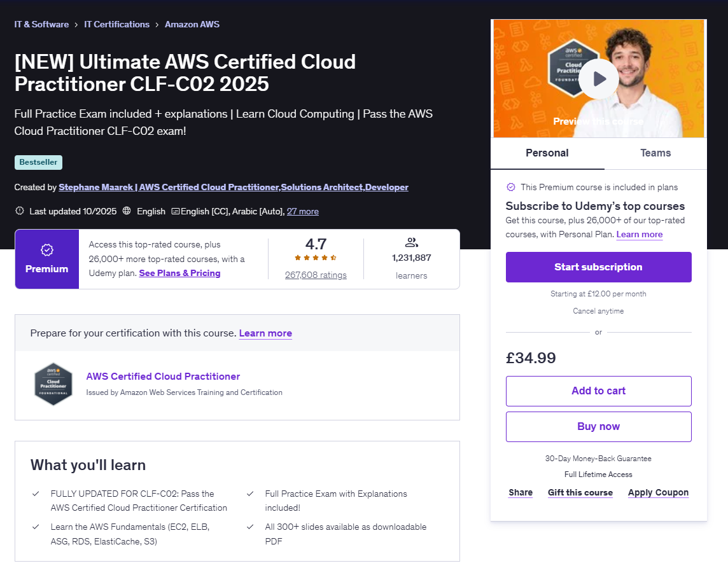Show the 27 more caption languages
Viewport: 728px width, 575px height.
(x=303, y=212)
